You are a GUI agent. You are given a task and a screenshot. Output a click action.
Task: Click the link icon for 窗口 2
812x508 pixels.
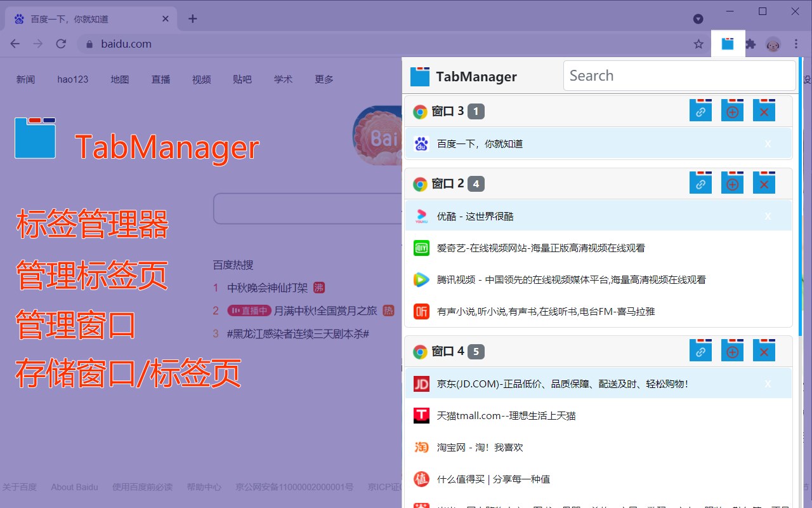click(700, 183)
